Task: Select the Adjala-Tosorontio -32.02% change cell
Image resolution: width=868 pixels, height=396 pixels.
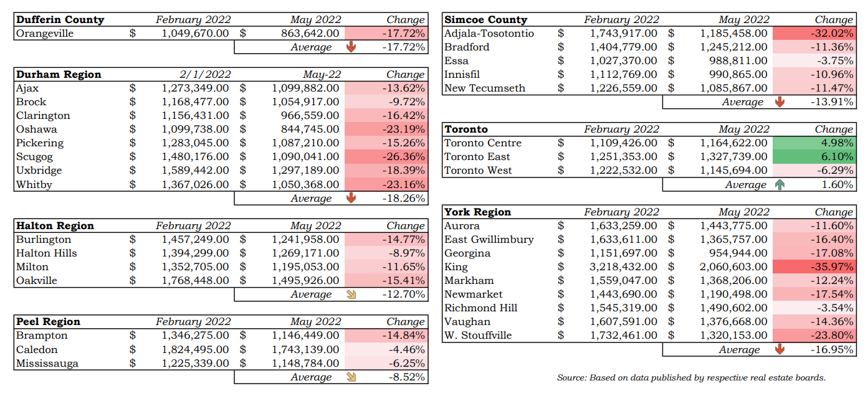Action: (813, 34)
